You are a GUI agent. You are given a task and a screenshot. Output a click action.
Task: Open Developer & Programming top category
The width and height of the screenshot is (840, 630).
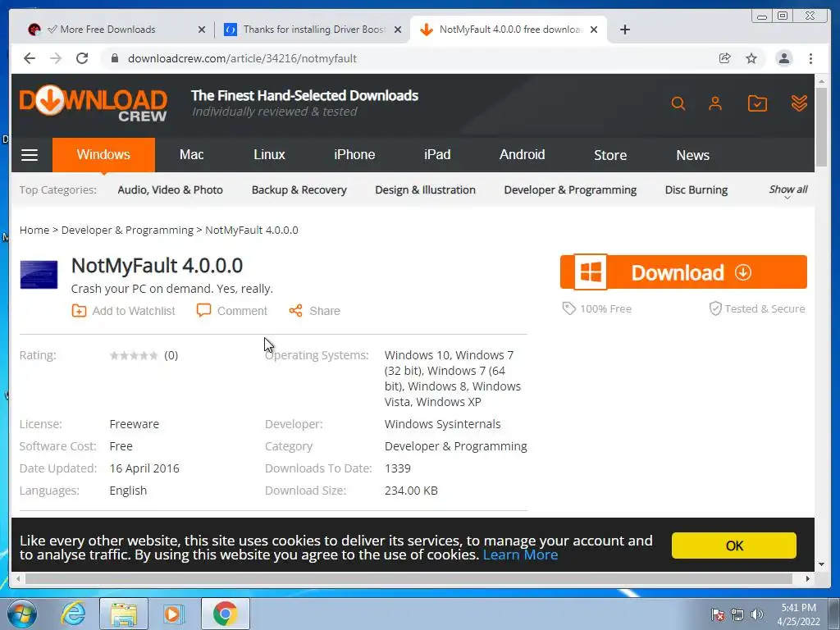(x=570, y=189)
